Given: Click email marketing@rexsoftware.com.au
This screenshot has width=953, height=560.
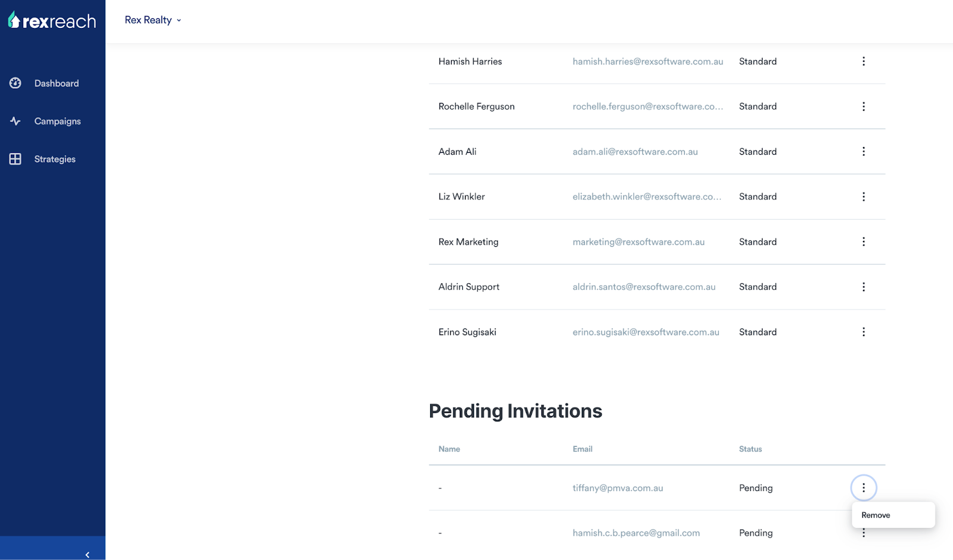Looking at the screenshot, I should point(639,242).
